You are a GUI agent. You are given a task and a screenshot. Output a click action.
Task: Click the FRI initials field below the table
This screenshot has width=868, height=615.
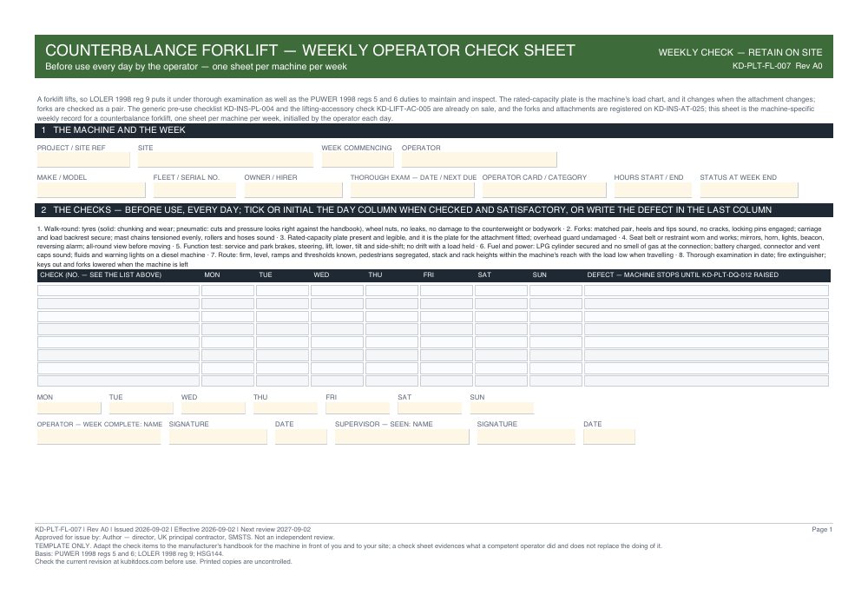[358, 408]
